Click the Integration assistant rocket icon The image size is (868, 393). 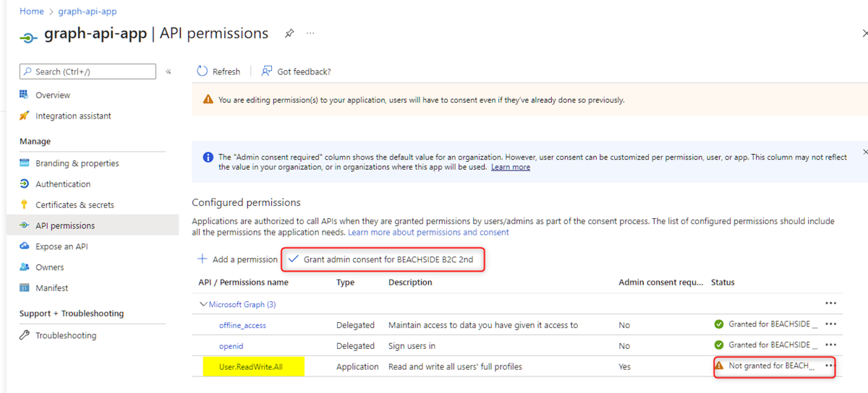(x=24, y=116)
